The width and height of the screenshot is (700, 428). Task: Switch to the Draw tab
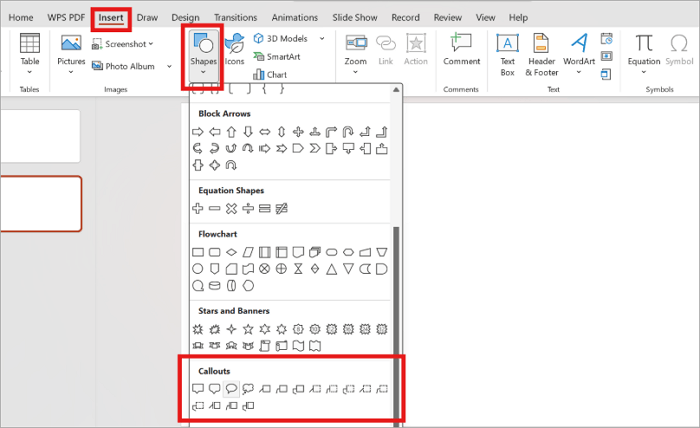pos(147,17)
